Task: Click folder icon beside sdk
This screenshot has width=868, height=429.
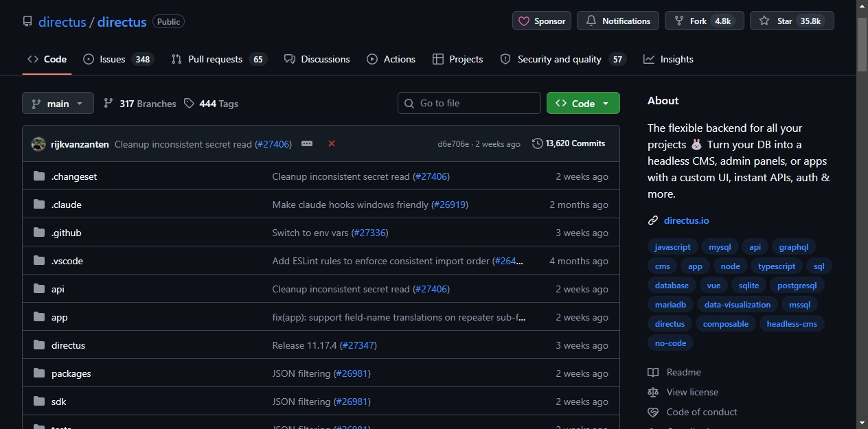Action: tap(39, 402)
